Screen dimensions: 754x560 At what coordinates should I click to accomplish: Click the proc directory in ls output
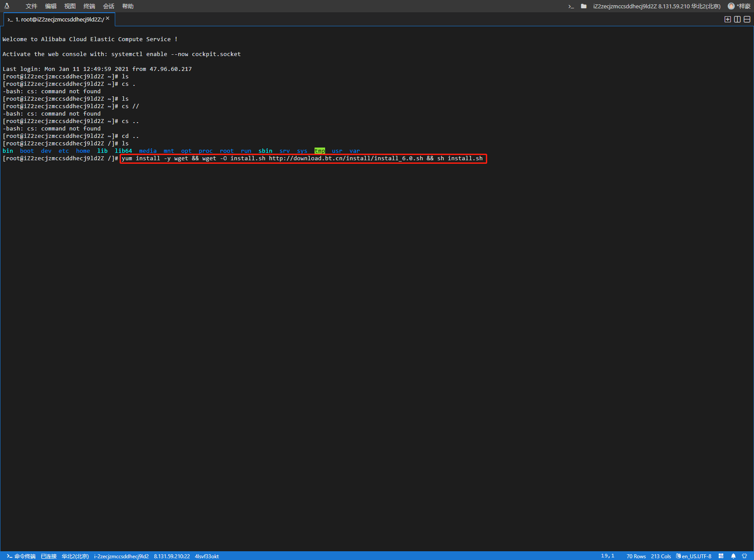206,151
